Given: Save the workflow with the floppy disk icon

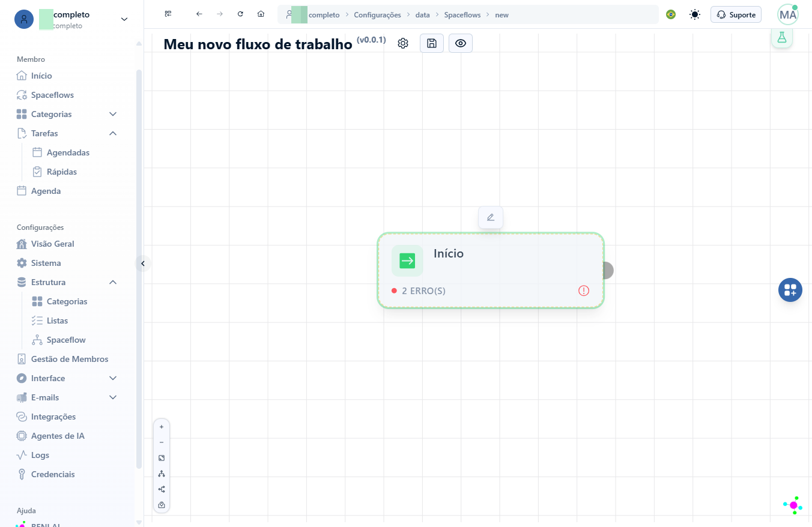Looking at the screenshot, I should click(x=432, y=43).
